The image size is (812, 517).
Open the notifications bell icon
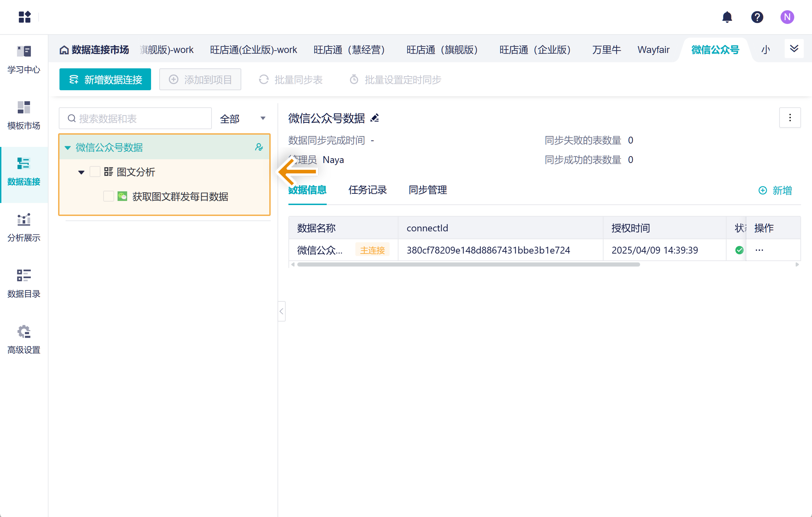(727, 17)
